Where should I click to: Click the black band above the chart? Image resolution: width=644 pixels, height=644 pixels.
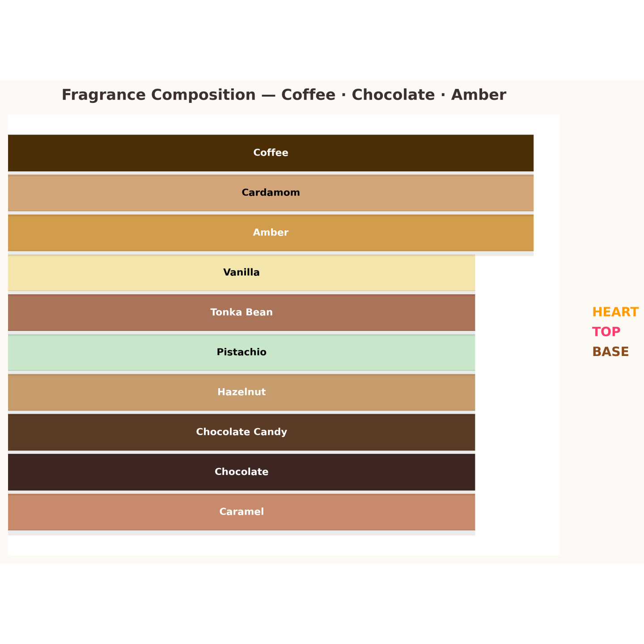click(322, 40)
